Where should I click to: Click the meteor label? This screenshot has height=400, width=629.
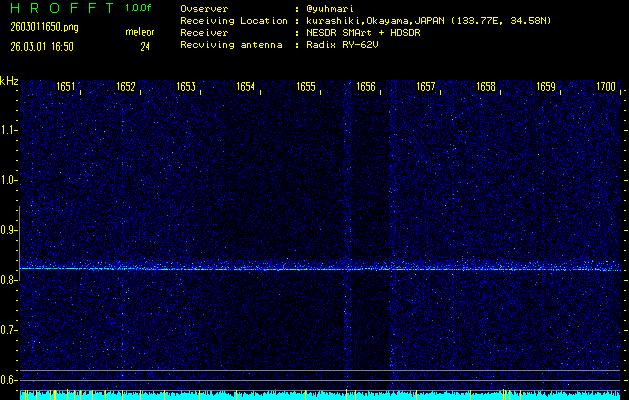pyautogui.click(x=140, y=32)
